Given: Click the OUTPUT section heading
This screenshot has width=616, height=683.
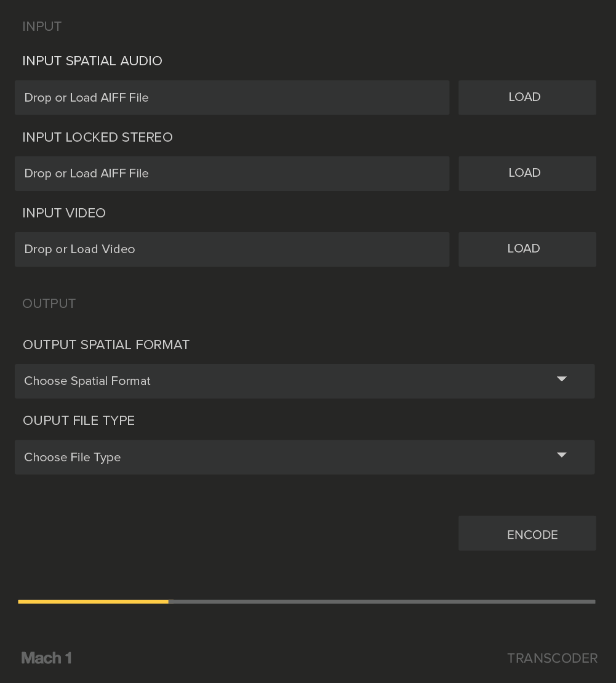Looking at the screenshot, I should pos(49,303).
